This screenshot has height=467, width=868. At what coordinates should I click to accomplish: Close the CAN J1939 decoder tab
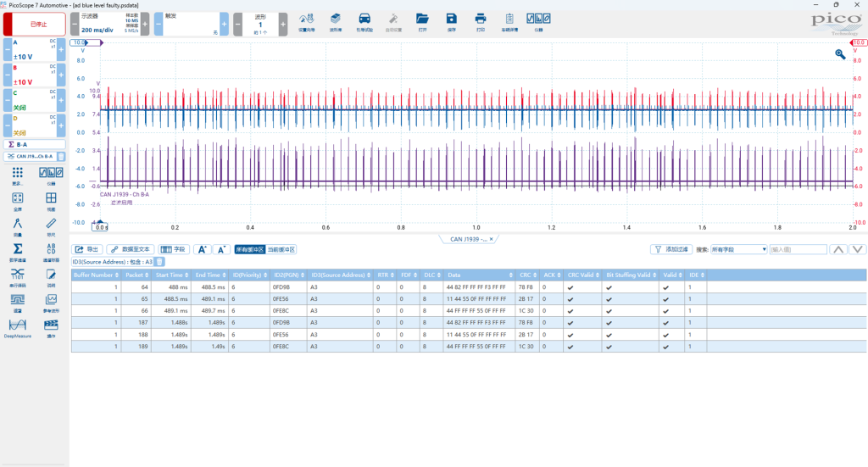(x=491, y=239)
